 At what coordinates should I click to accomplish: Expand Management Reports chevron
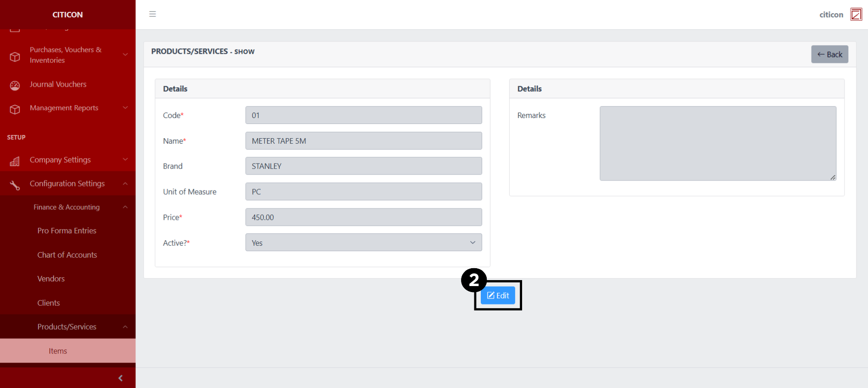point(125,108)
